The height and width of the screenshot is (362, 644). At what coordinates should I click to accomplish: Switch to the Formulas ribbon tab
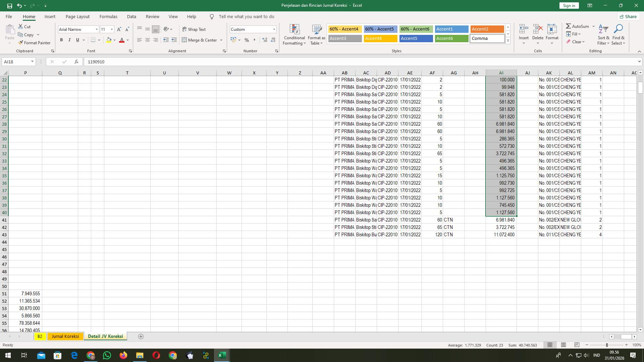click(108, 16)
